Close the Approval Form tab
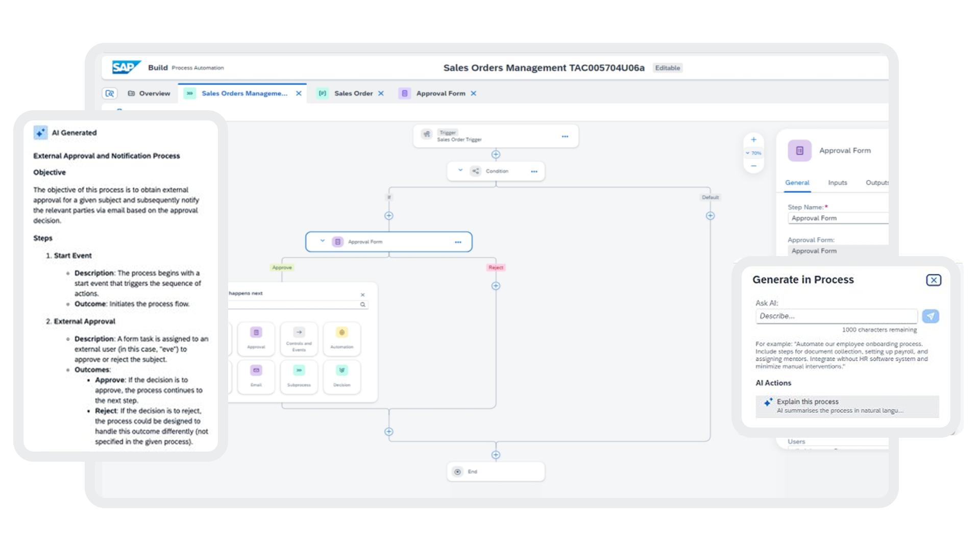Screen dimensions: 980x551 [x=473, y=93]
